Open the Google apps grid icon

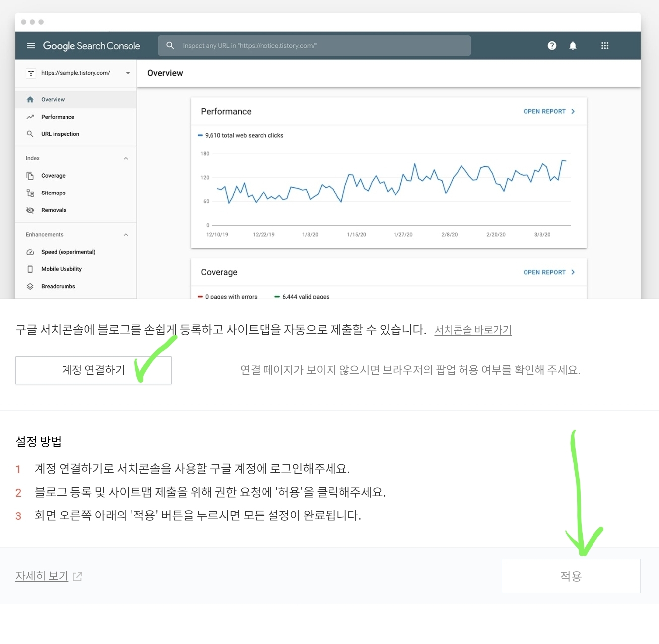[605, 46]
